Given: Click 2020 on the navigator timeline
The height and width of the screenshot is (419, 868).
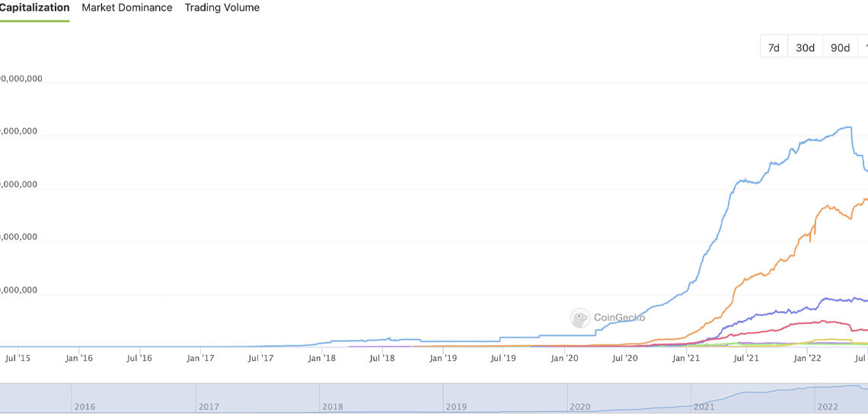Looking at the screenshot, I should (580, 407).
